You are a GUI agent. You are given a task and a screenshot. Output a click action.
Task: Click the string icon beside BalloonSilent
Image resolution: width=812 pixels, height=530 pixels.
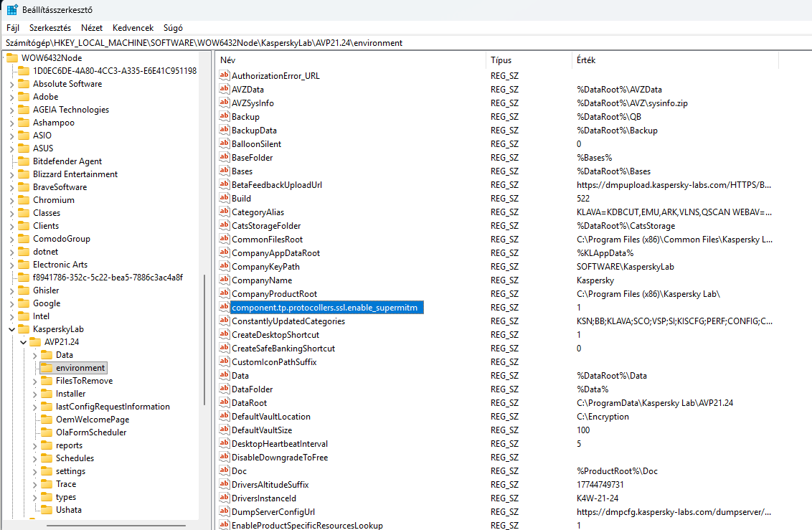[x=225, y=144]
